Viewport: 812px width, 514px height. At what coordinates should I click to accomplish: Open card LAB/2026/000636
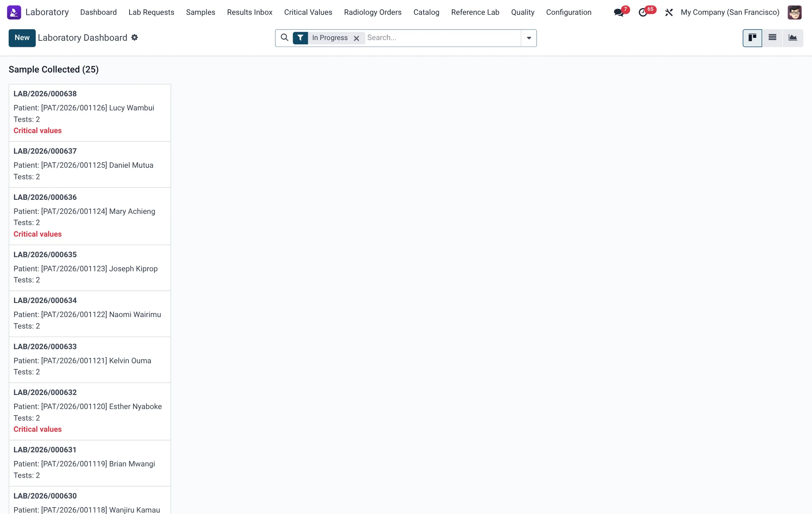(90, 216)
